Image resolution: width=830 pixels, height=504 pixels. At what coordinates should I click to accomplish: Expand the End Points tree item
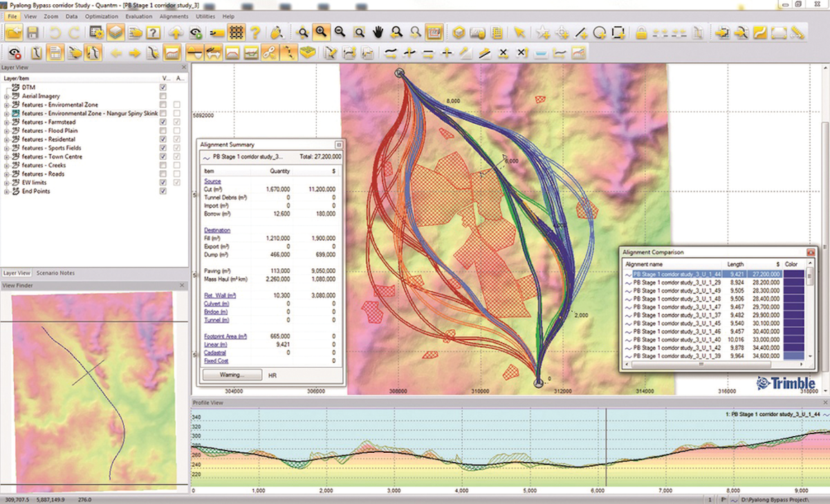coord(7,192)
